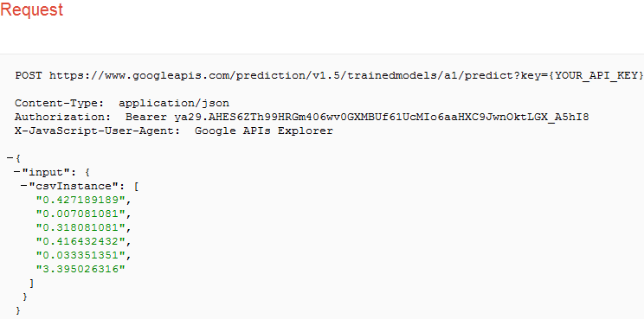Collapse the "input" JSON node
644x319 pixels.
pos(17,172)
